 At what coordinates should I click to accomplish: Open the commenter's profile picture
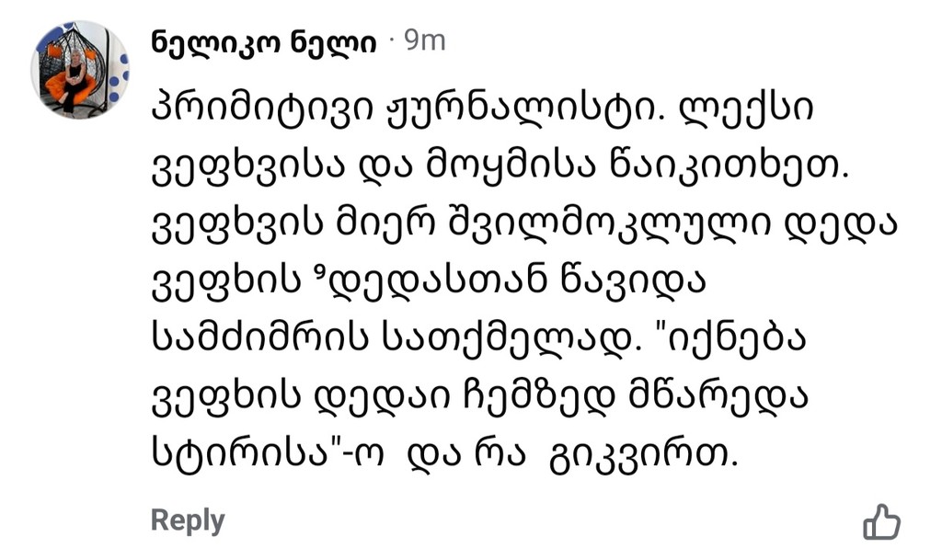(79, 71)
